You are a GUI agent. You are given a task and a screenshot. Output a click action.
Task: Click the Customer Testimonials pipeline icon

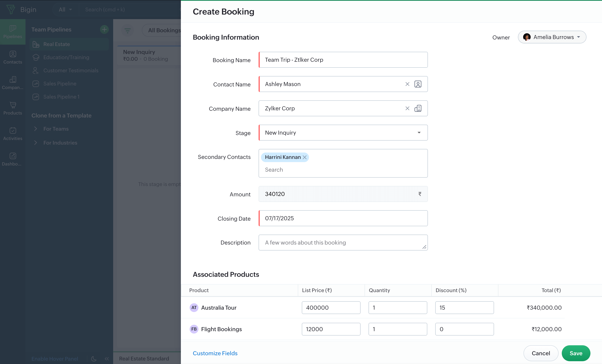(36, 71)
